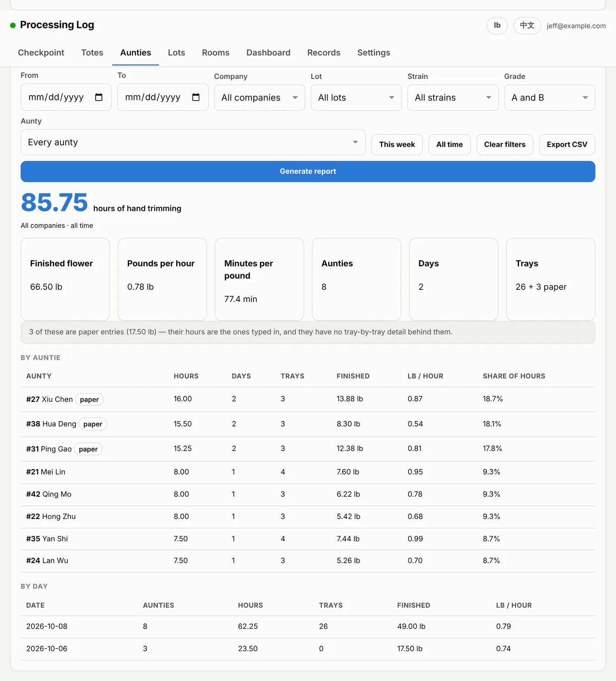Click the #22 Hong Zhu row name
This screenshot has height=681, width=616.
tap(51, 516)
